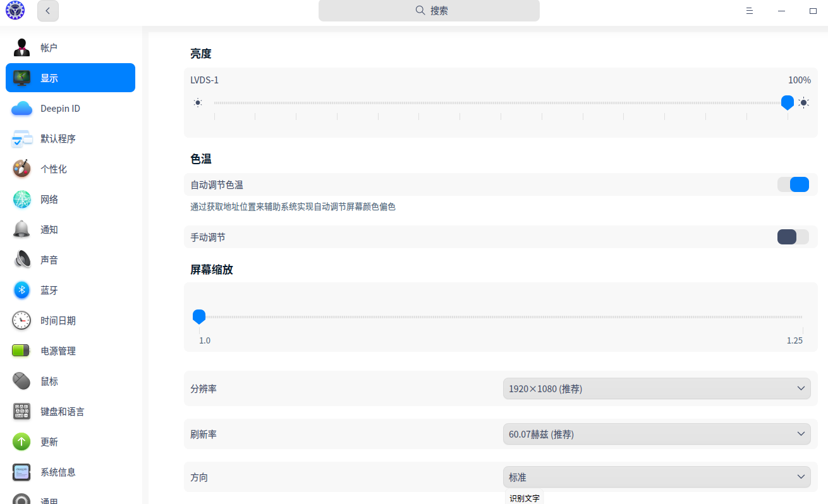Click the Control Center app logo icon
828x504 pixels.
pos(15,10)
